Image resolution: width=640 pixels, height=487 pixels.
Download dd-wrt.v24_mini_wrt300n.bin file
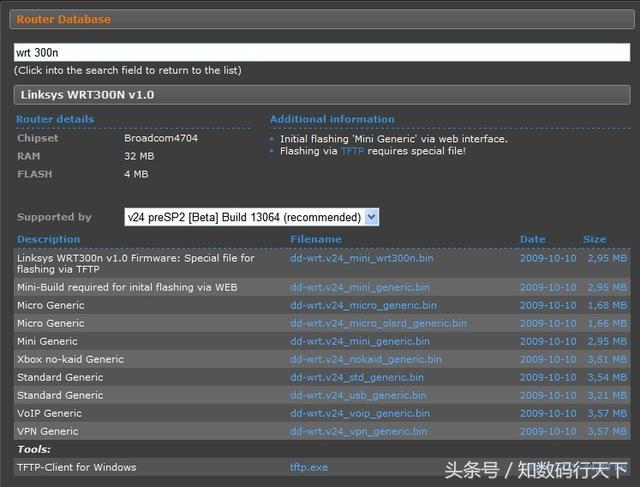click(x=361, y=258)
